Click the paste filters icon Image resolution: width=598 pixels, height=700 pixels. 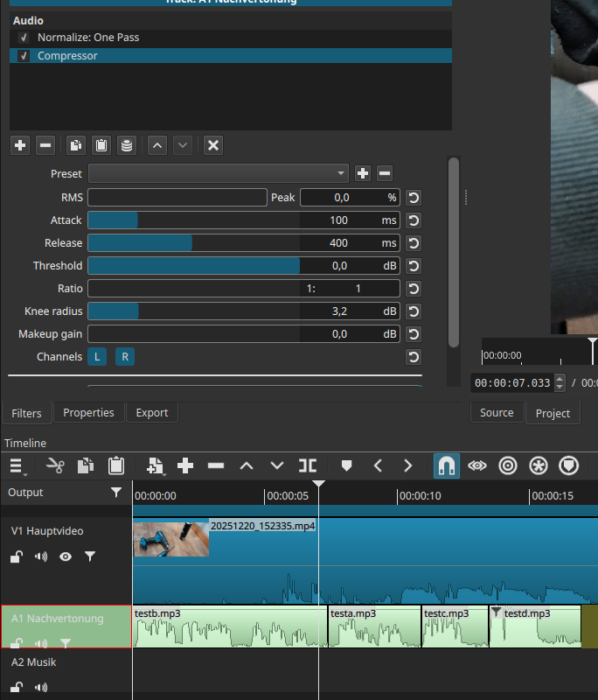click(101, 145)
